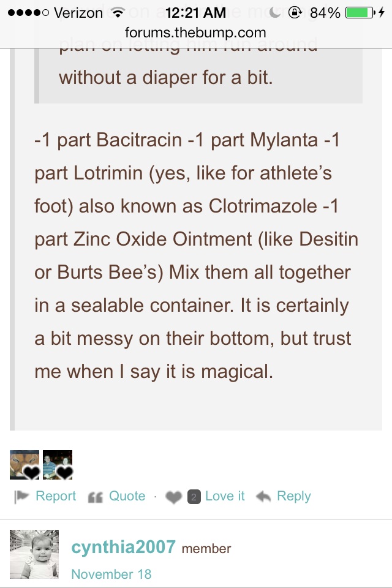Screen dimensions: 392x588
Task: Tap the Do Not Disturb moon icon
Action: 275,12
